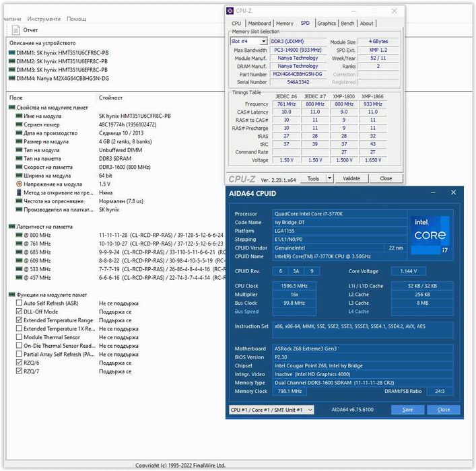Switch to the Graphics tab in CPU-Z
Viewport: 476px width, 471px height.
pyautogui.click(x=327, y=24)
